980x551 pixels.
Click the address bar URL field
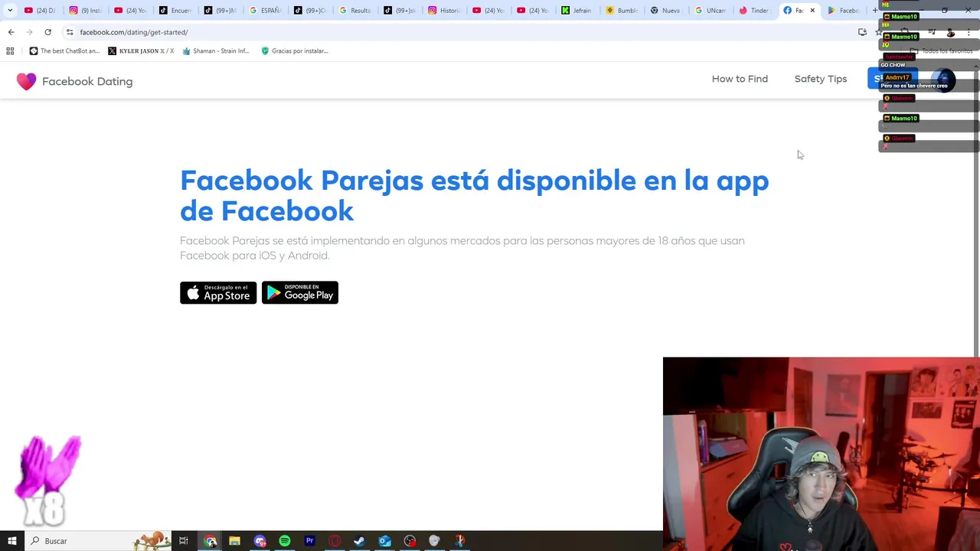tap(459, 32)
